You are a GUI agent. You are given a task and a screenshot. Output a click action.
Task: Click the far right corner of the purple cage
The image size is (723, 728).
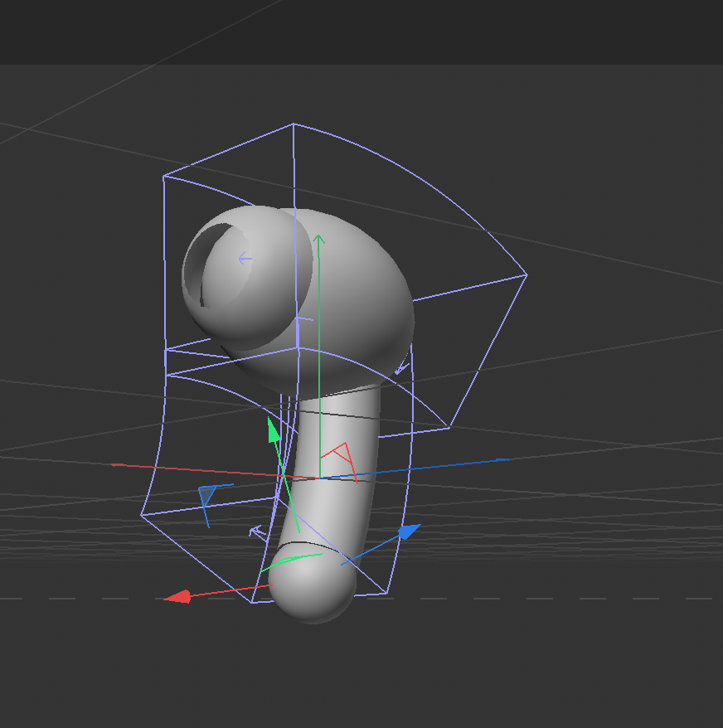coord(526,274)
